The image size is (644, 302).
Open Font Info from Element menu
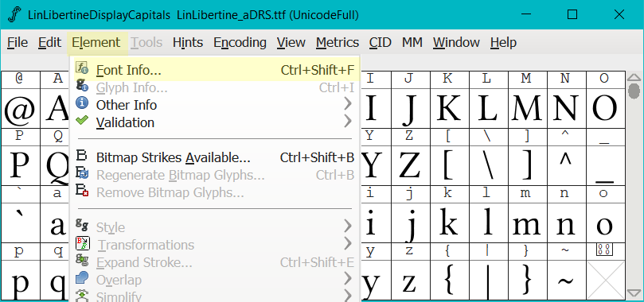pos(215,70)
